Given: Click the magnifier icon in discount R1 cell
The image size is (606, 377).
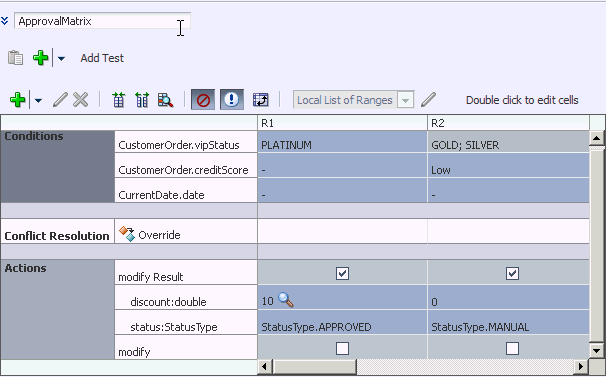Looking at the screenshot, I should click(x=286, y=300).
